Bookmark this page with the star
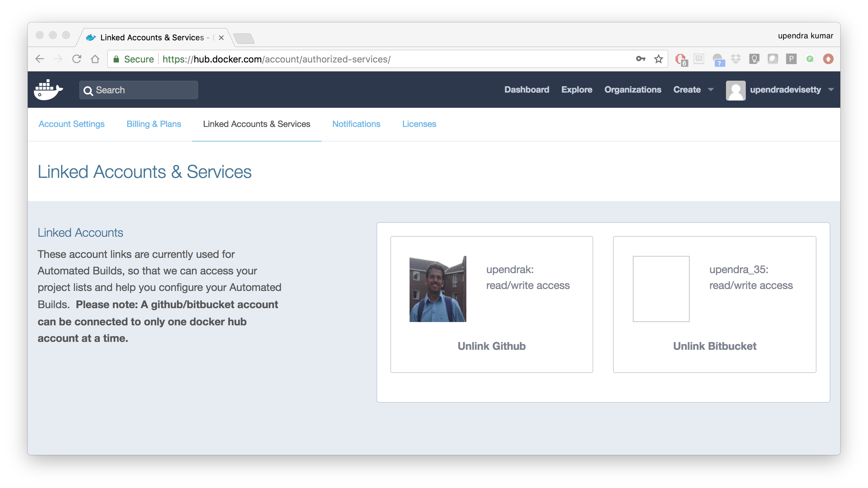This screenshot has width=868, height=488. click(658, 59)
